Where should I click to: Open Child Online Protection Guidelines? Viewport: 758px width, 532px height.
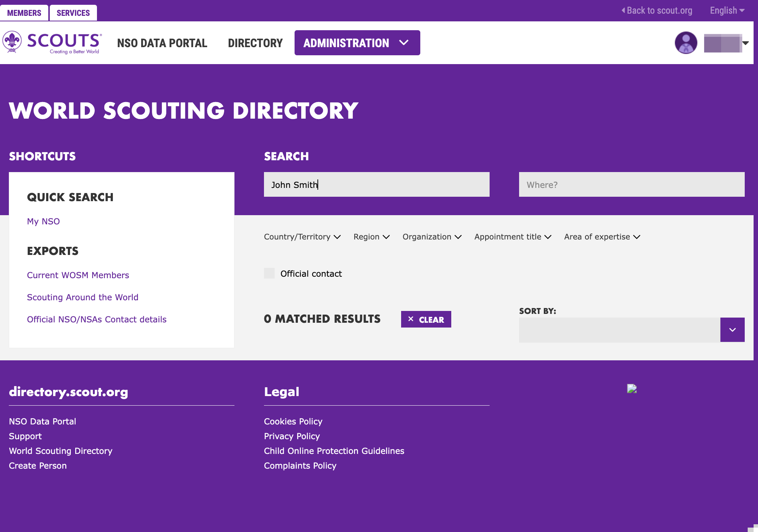tap(334, 451)
